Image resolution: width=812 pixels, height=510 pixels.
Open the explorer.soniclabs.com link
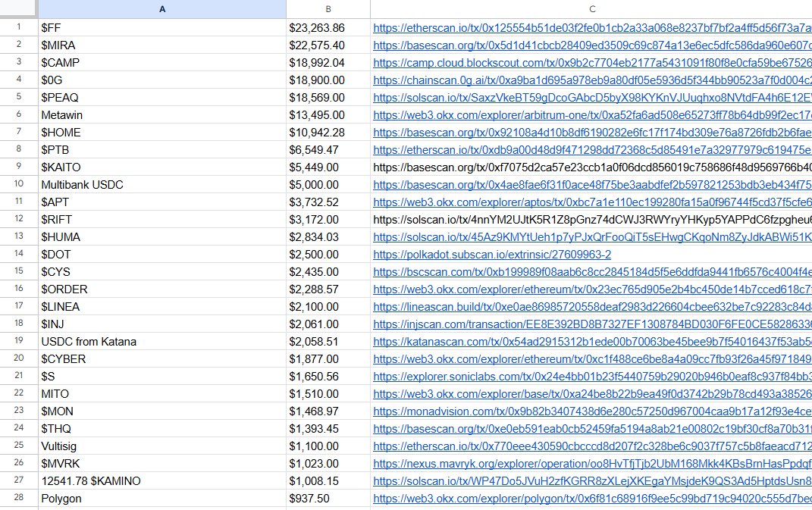[x=592, y=377]
